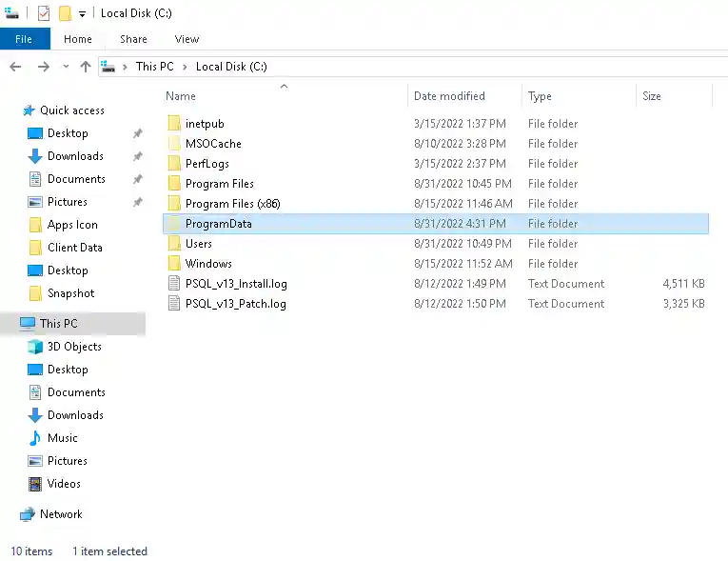
Task: Click Local Disk (C:) breadcrumb
Action: pyautogui.click(x=231, y=67)
